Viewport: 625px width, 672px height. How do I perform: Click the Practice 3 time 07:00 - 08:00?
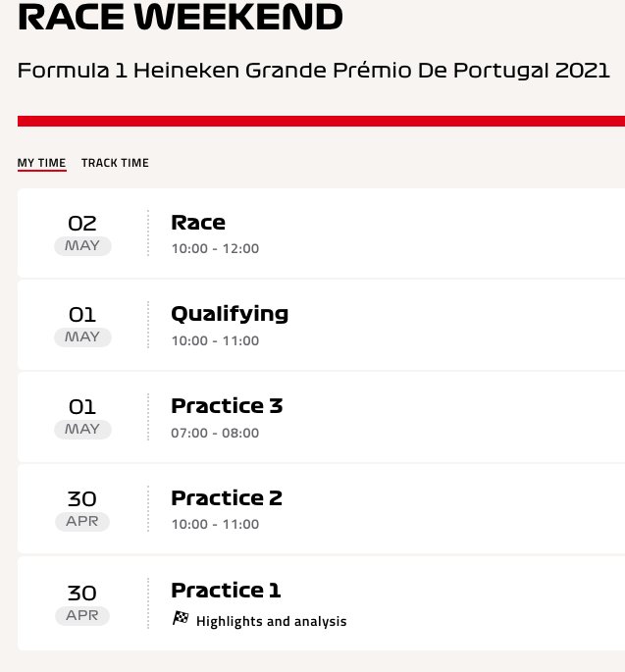point(215,433)
